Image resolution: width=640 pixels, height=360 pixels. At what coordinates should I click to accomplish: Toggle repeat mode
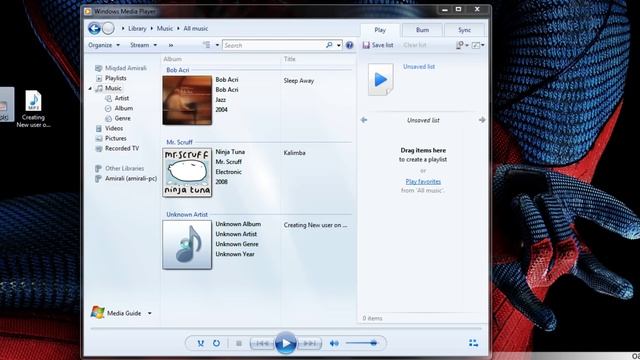[216, 343]
